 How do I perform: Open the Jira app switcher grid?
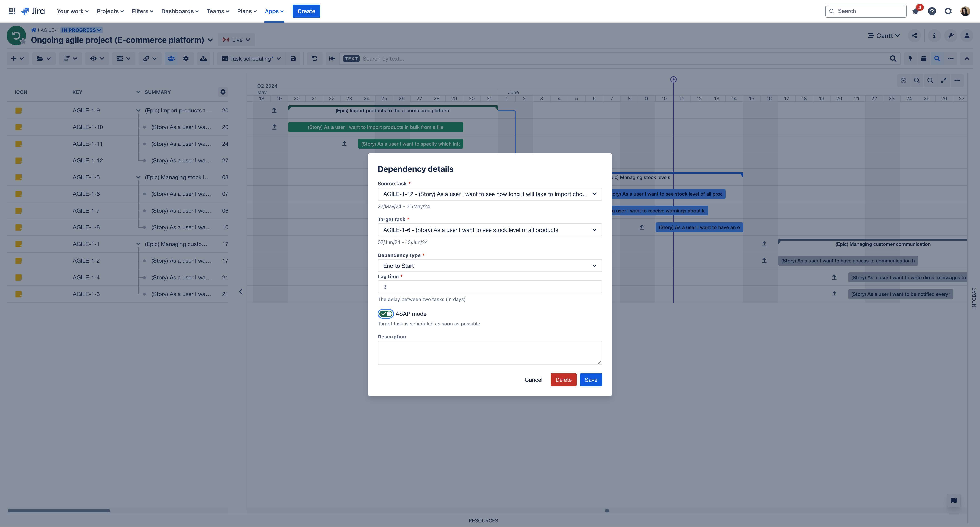(12, 11)
